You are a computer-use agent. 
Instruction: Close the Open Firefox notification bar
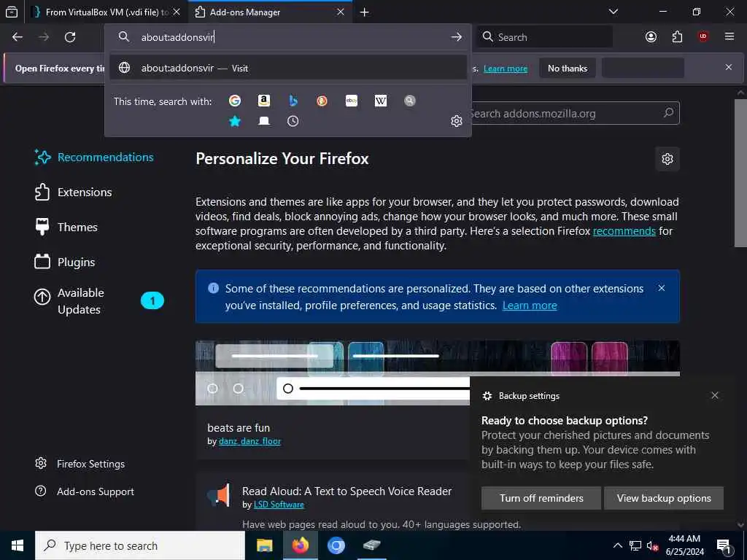click(729, 67)
